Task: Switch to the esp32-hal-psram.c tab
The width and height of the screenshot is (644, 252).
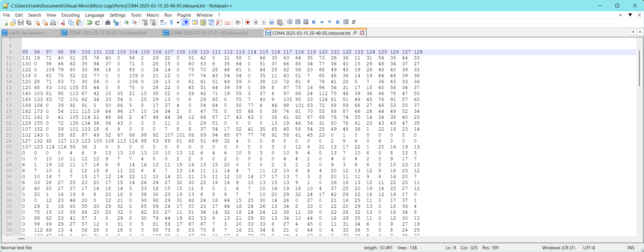Action: coord(27,33)
